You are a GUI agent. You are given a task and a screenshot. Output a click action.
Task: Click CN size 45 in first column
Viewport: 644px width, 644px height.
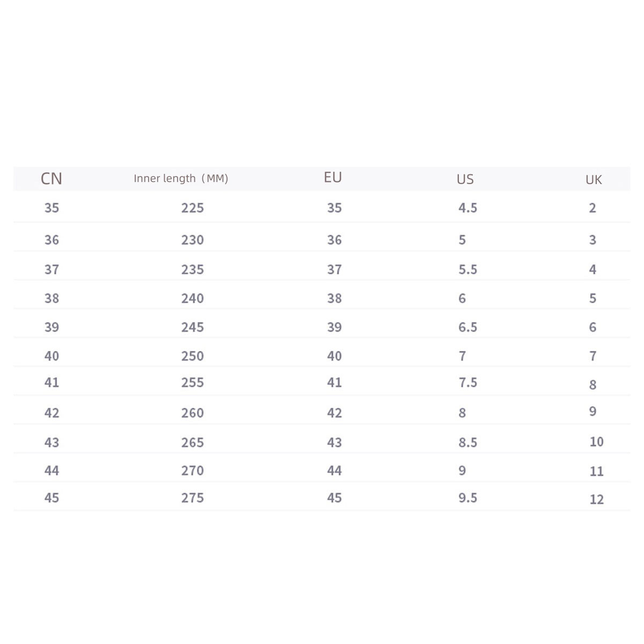click(52, 498)
